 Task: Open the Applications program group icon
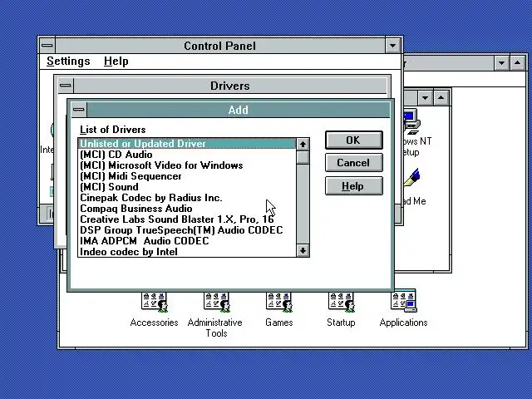click(x=404, y=301)
